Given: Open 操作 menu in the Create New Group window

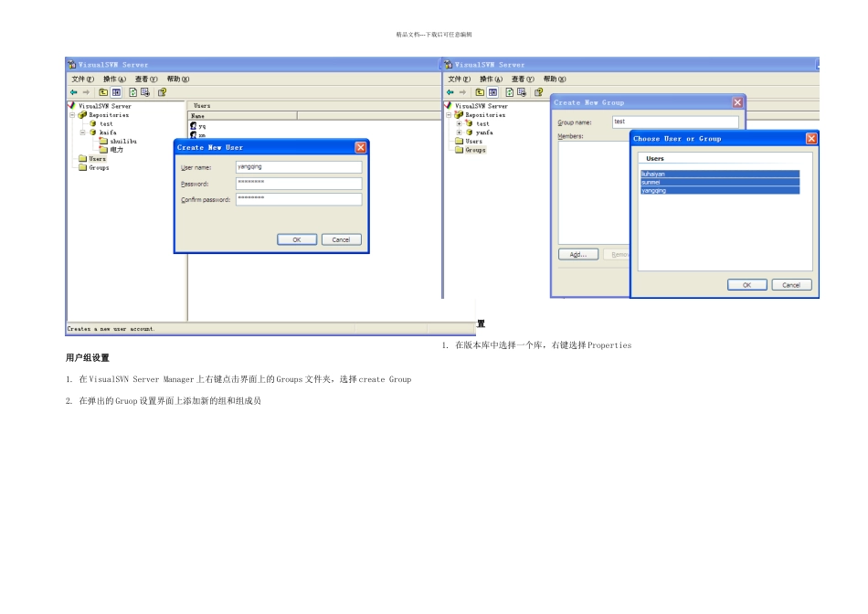Looking at the screenshot, I should 491,79.
